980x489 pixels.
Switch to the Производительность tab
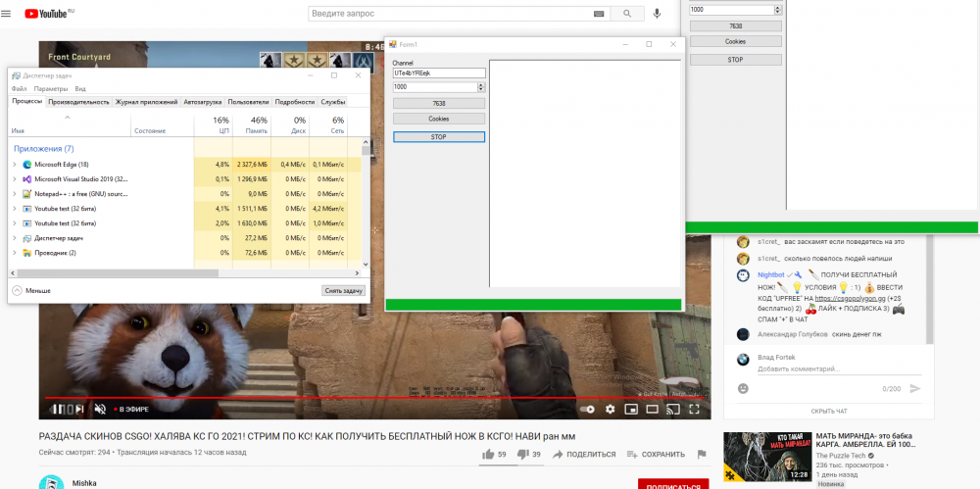78,102
